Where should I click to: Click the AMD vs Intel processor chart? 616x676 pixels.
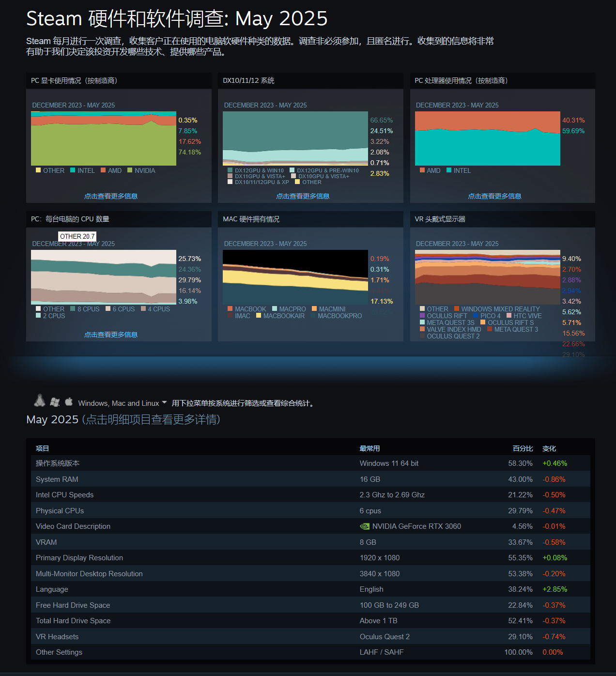(x=488, y=138)
